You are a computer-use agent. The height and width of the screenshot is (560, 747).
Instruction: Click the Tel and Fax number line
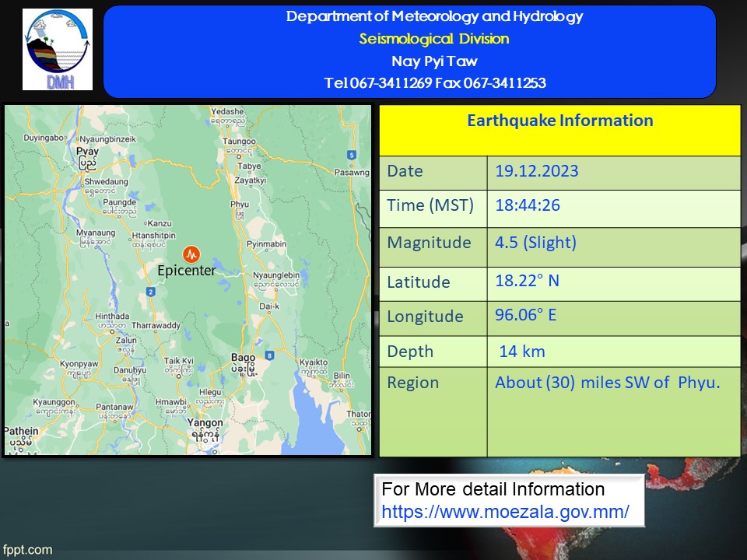coord(434,83)
